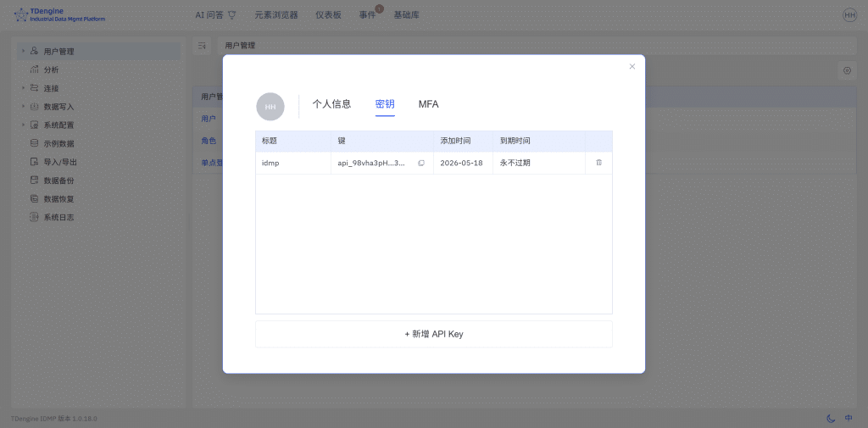Click the TDengine logo
Image resolution: width=868 pixels, height=428 pixels.
pos(60,15)
